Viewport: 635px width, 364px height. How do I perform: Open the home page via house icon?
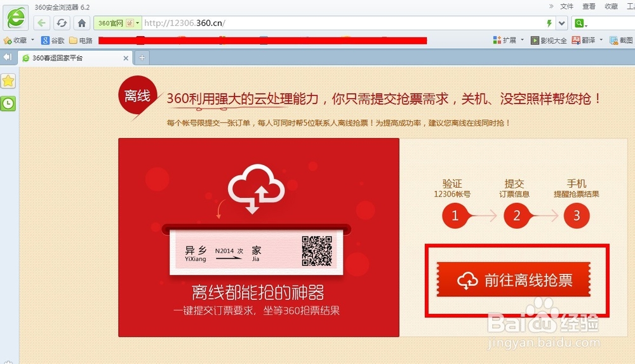coord(82,23)
